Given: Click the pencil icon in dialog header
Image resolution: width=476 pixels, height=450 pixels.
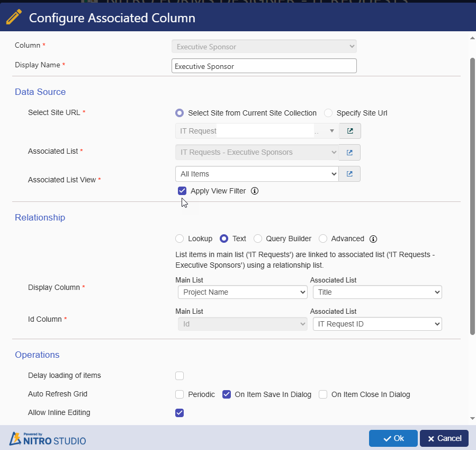Looking at the screenshot, I should click(x=14, y=17).
